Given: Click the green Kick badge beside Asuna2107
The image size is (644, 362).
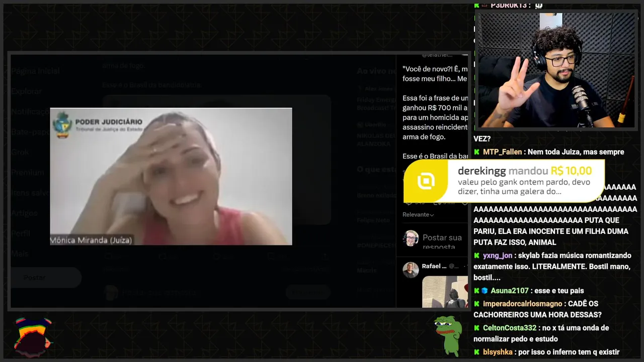Looking at the screenshot, I should click(477, 291).
